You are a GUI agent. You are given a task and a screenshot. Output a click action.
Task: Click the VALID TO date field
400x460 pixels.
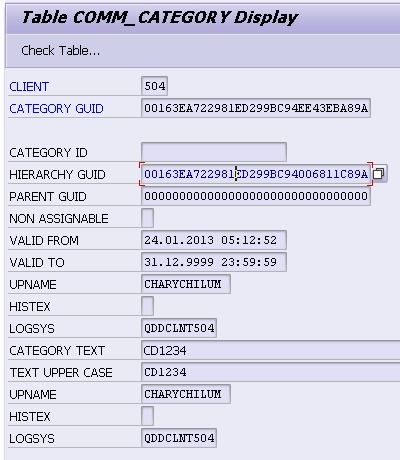point(214,262)
